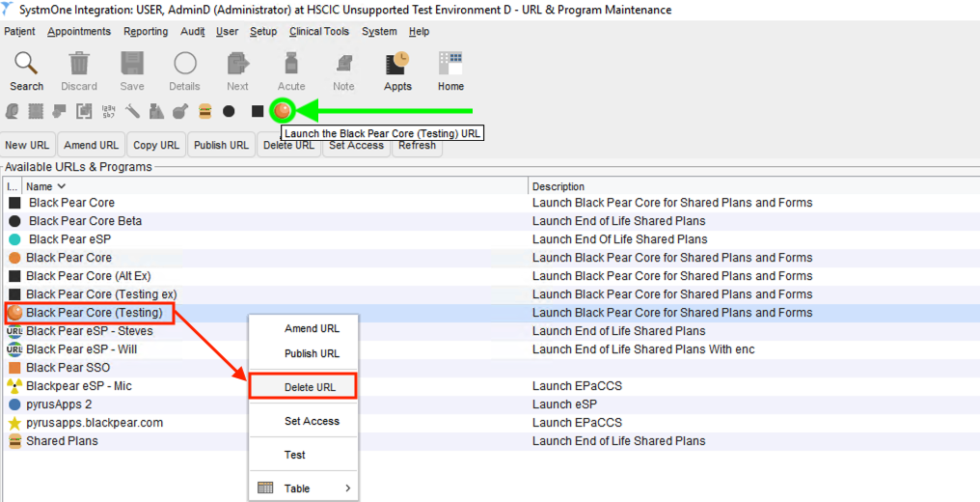This screenshot has height=502, width=980.
Task: Select the Black Pear Core Beta row
Action: [490, 221]
